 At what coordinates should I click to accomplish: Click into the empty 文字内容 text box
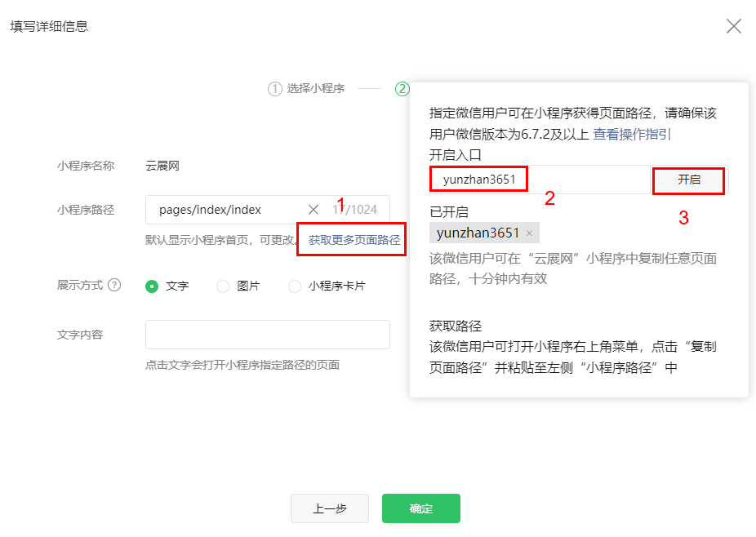point(267,335)
